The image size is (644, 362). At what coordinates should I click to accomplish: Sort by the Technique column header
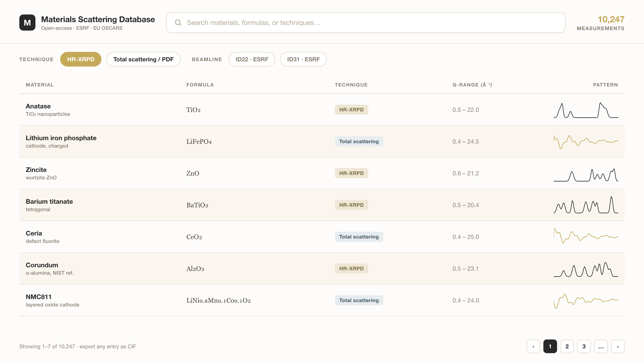coord(351,85)
